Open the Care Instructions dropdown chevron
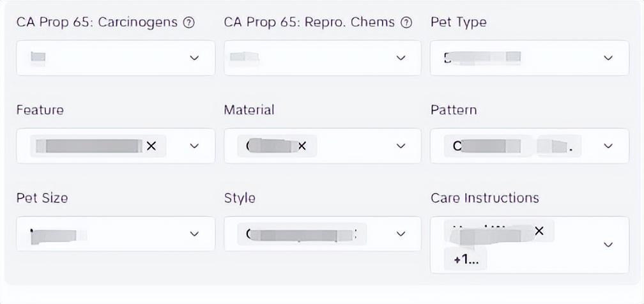The width and height of the screenshot is (644, 304). pyautogui.click(x=608, y=245)
